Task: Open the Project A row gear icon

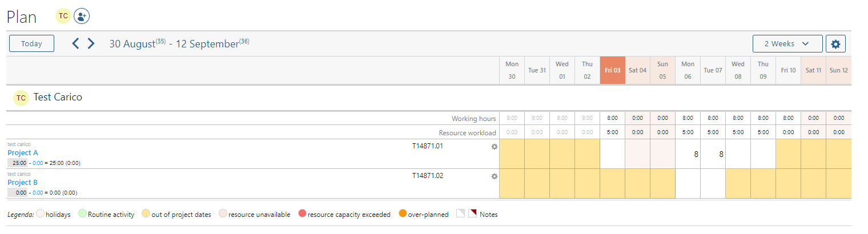Action: click(495, 147)
